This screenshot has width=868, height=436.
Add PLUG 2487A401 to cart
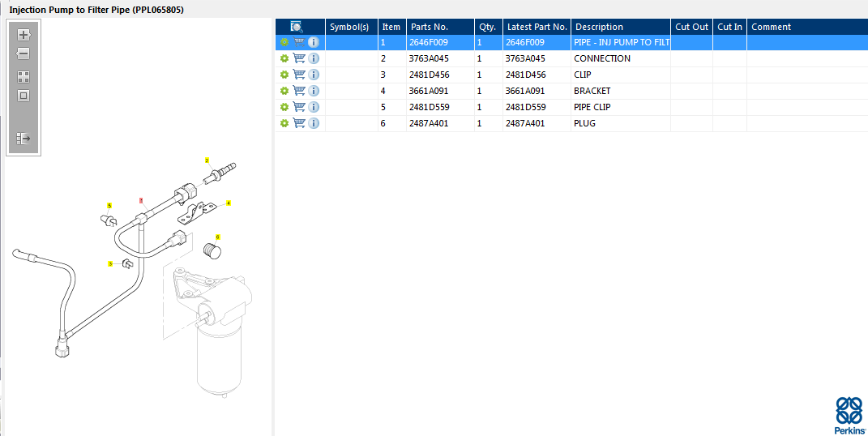[x=299, y=123]
